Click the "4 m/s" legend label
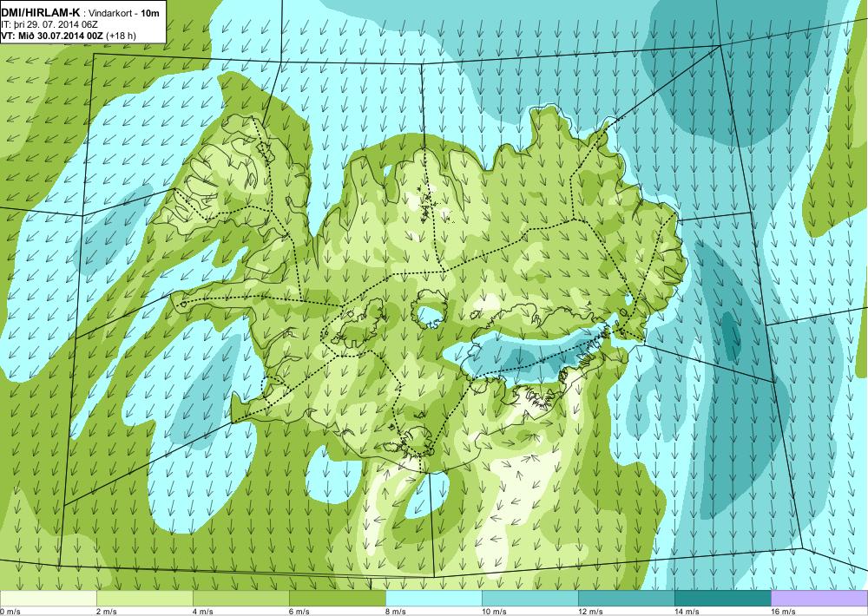The width and height of the screenshot is (868, 616). click(x=203, y=612)
